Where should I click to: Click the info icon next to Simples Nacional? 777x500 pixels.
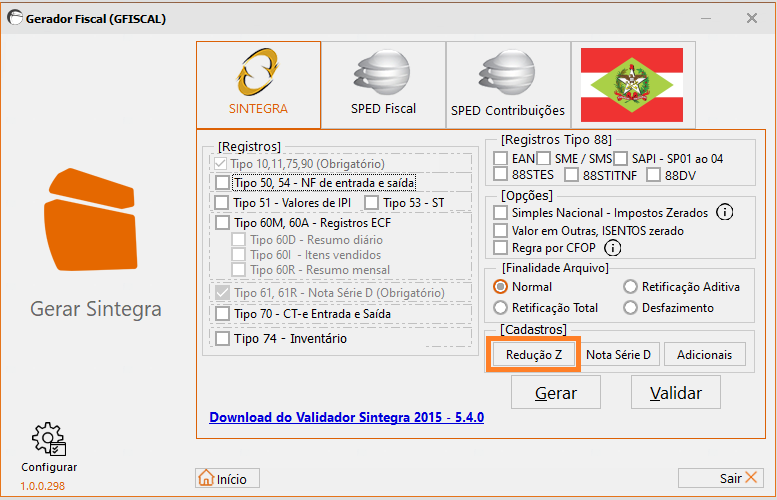pos(724,213)
